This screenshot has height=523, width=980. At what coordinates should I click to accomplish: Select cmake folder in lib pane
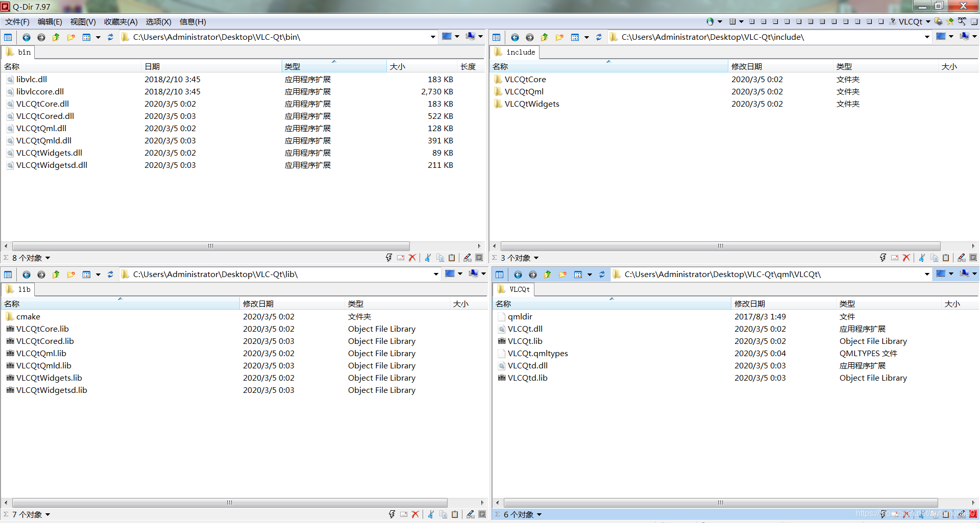(x=28, y=317)
